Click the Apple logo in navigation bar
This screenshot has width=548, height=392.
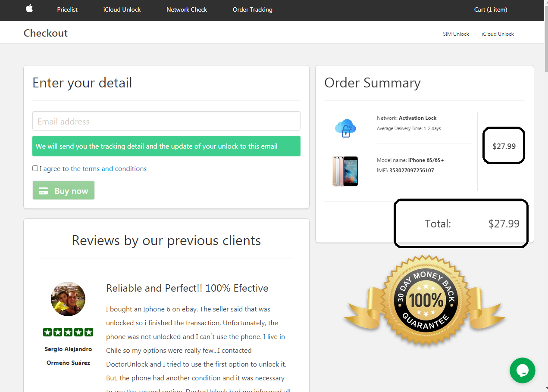(29, 9)
